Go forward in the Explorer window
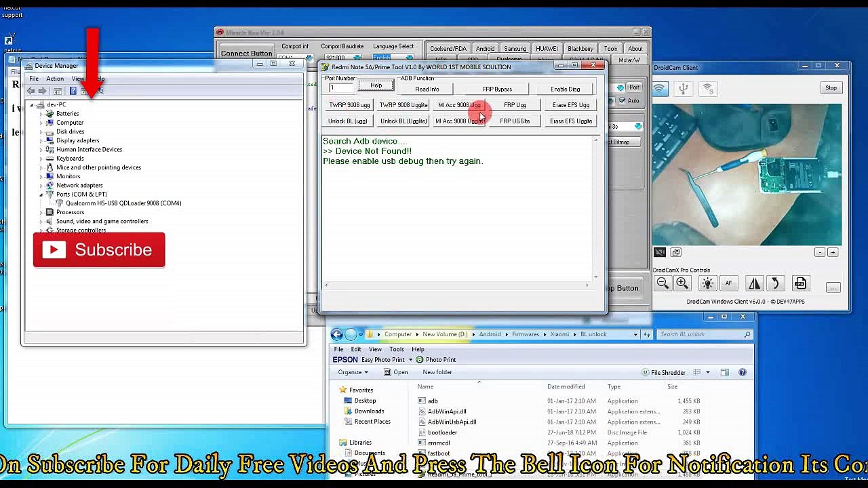The width and height of the screenshot is (868, 488). click(x=351, y=334)
